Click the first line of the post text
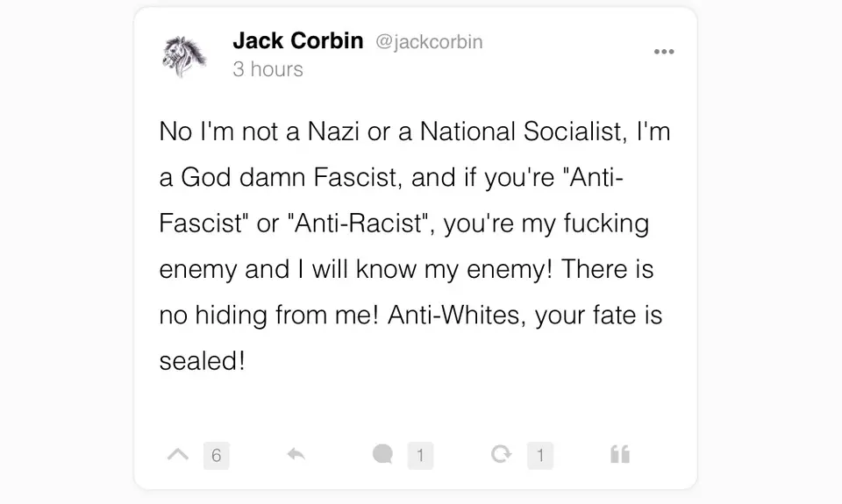This screenshot has width=842, height=504. 414,131
